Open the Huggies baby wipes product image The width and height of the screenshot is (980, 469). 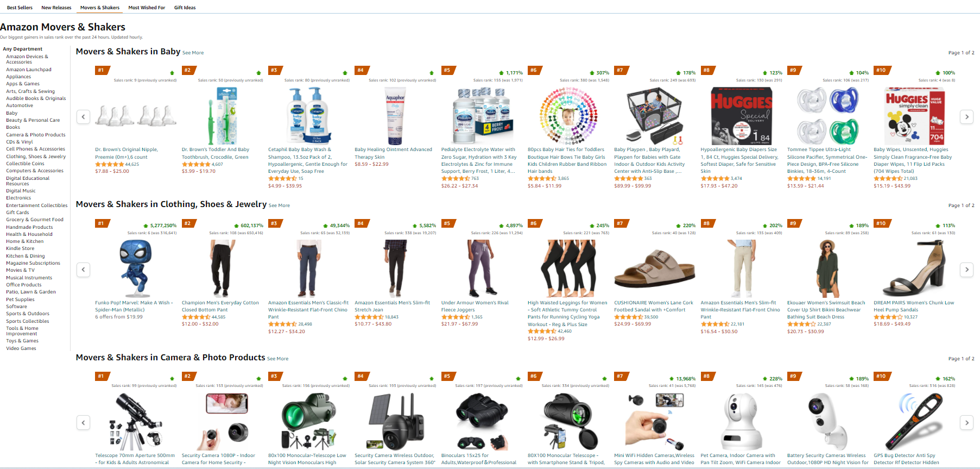click(x=914, y=116)
